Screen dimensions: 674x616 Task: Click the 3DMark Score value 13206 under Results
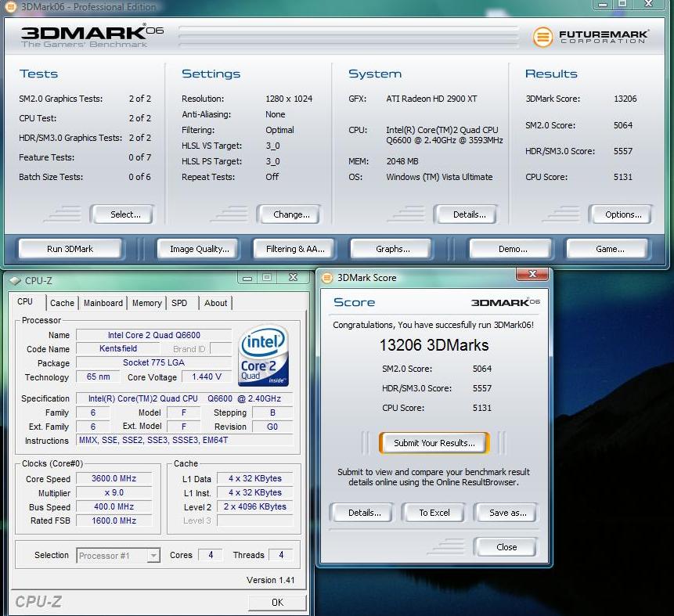coord(625,99)
